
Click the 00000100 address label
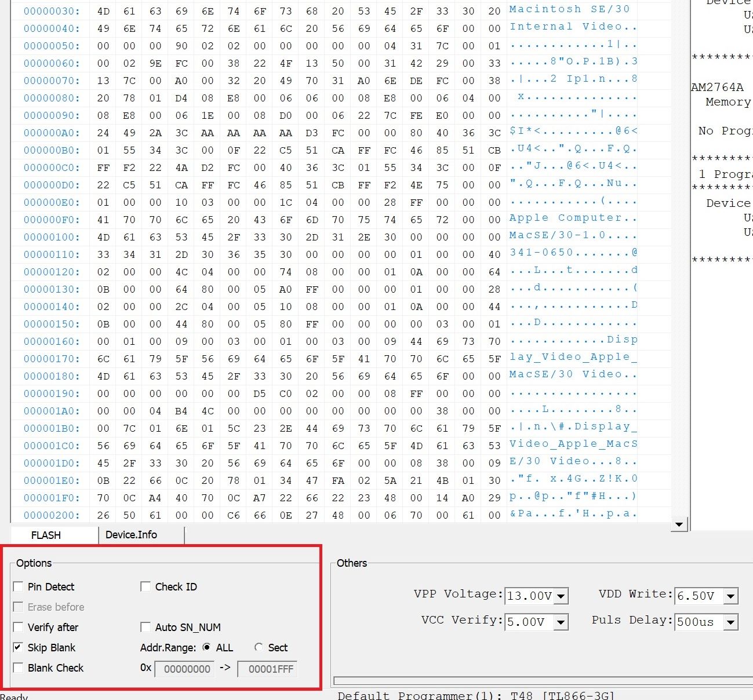(52, 238)
